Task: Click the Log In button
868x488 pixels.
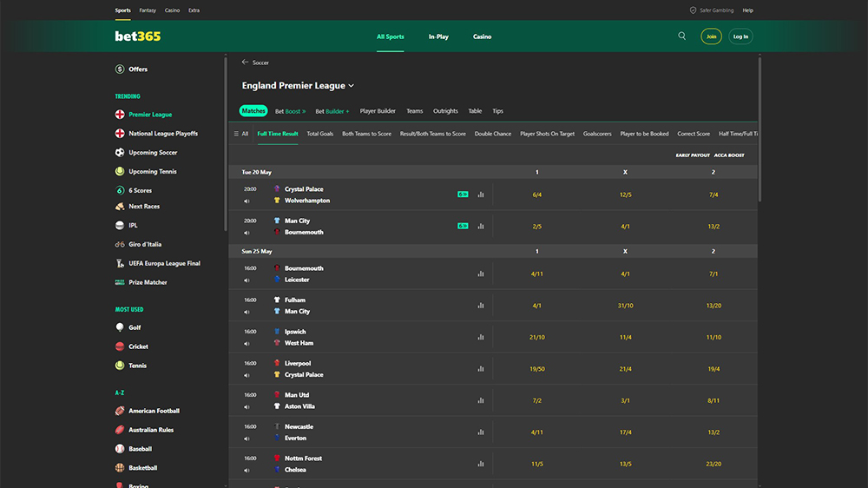Action: (x=740, y=36)
